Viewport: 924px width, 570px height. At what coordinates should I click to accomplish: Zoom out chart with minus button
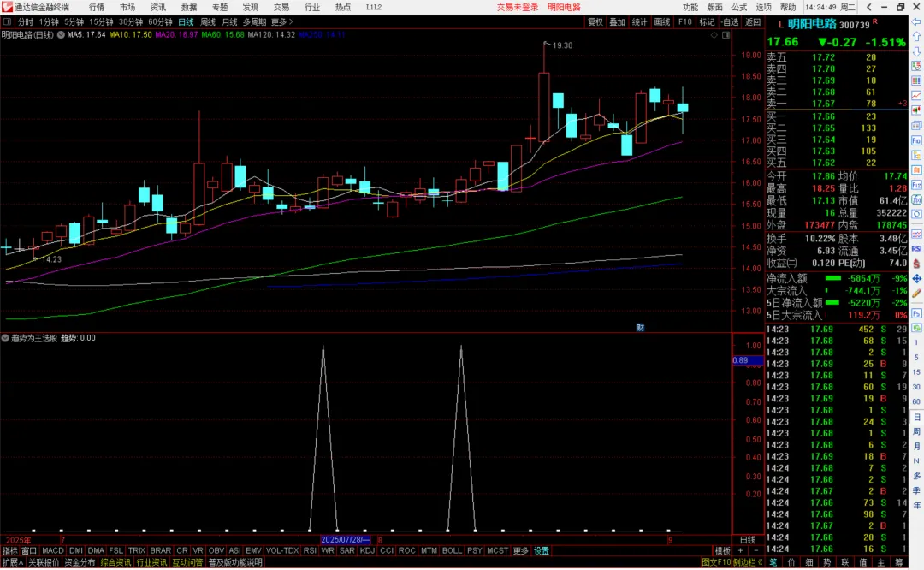756,550
